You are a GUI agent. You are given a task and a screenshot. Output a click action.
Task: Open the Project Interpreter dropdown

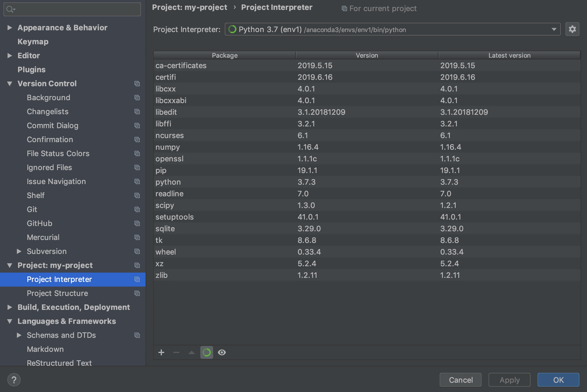click(392, 29)
